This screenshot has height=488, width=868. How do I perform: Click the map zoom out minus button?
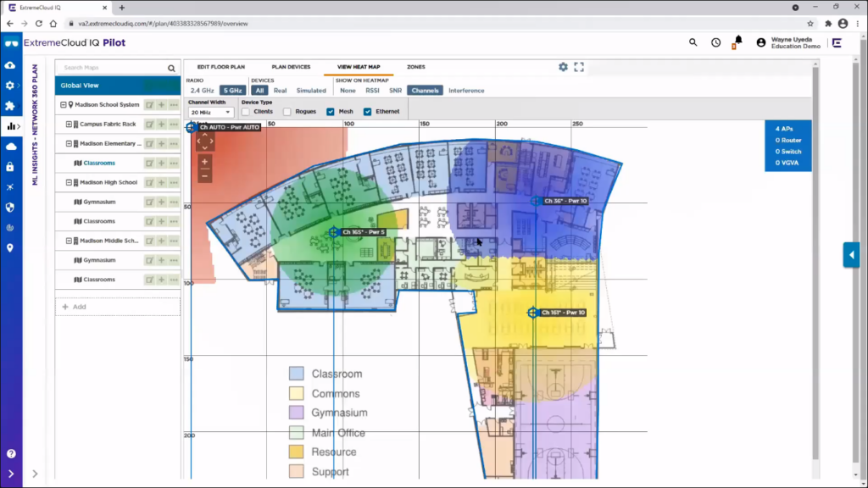[x=205, y=176]
